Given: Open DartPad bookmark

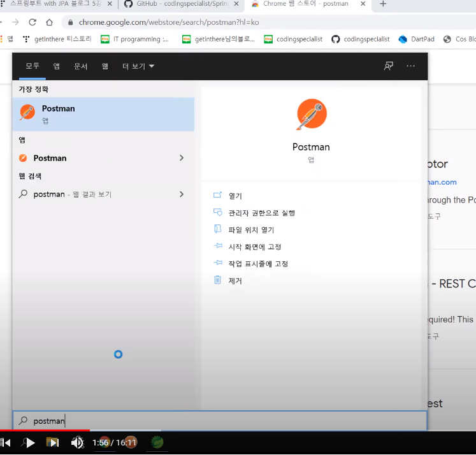Looking at the screenshot, I should tap(417, 39).
